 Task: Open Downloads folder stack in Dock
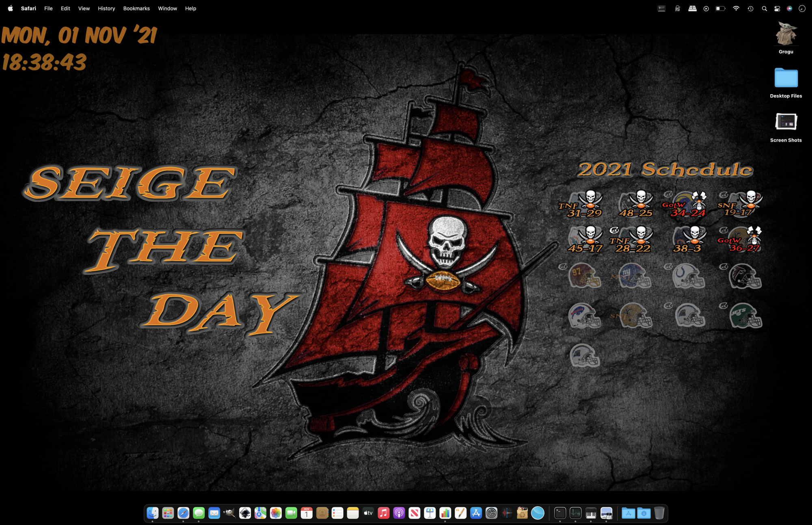point(644,513)
